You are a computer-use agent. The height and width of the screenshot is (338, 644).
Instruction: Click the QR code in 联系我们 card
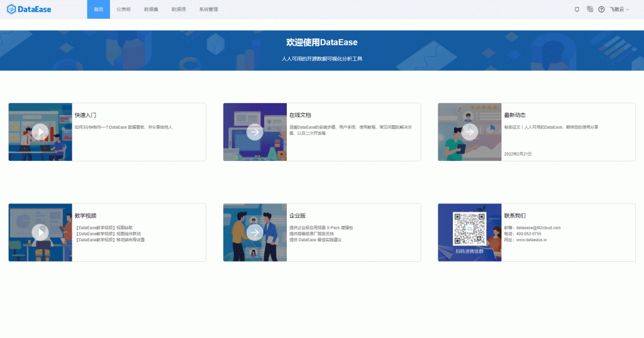[469, 229]
